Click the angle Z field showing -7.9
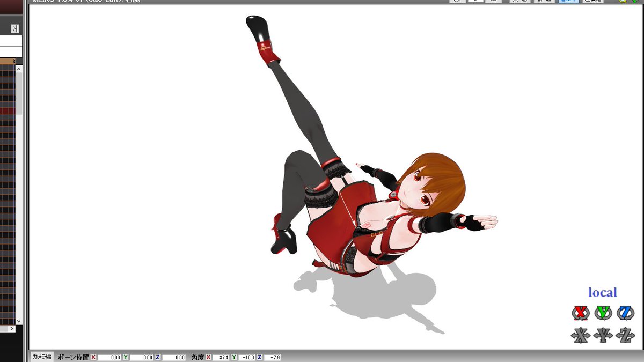This screenshot has width=644, height=362. click(272, 357)
